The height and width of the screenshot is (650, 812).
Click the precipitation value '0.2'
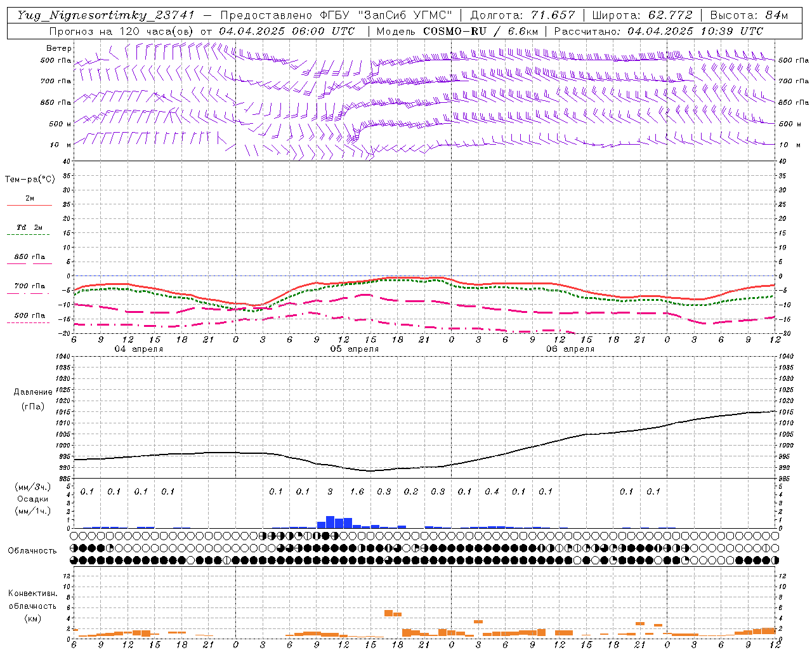[411, 492]
